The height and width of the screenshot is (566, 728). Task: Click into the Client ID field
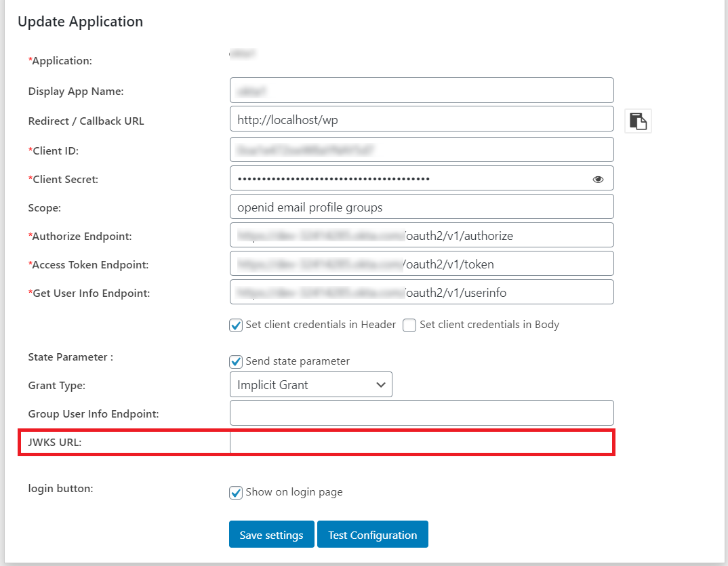422,150
